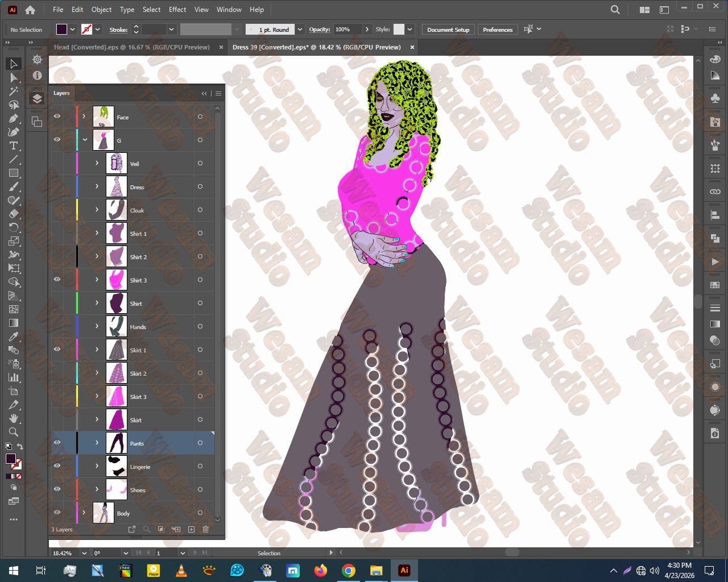
Task: Click the rotation angle field showing 0°
Action: click(107, 552)
